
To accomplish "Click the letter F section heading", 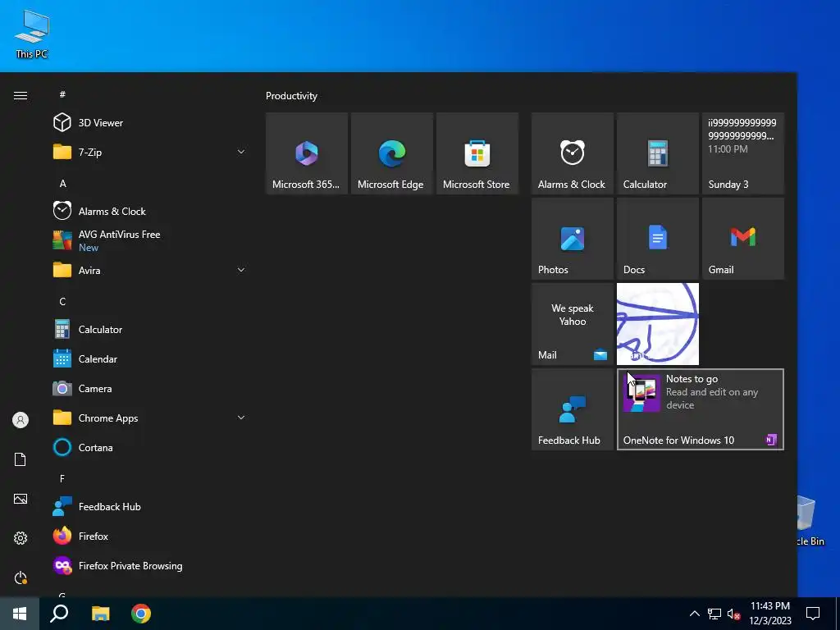I will click(62, 478).
